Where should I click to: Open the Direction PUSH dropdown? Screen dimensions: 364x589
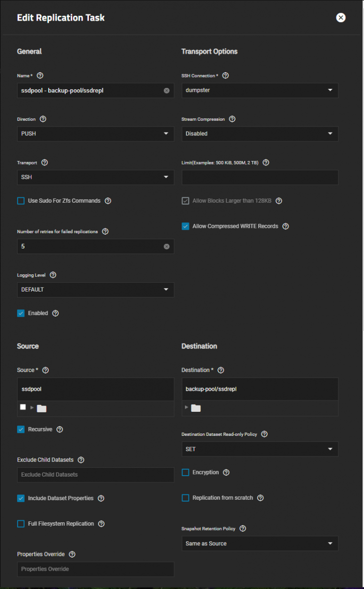point(96,134)
